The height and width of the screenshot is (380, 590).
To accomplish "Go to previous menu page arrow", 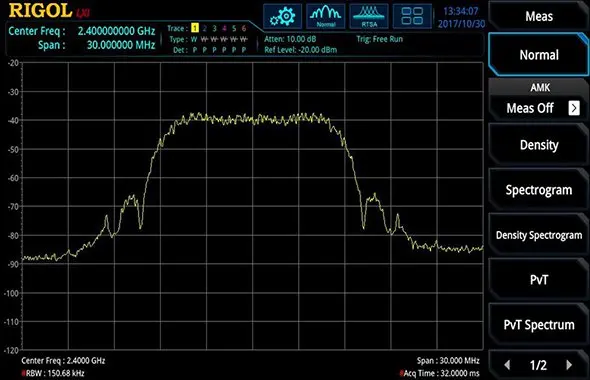I will click(507, 365).
